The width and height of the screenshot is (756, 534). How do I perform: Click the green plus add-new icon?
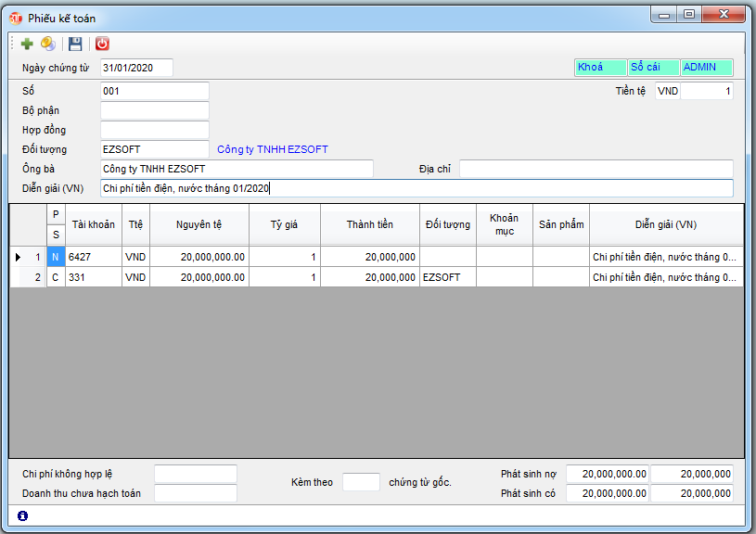point(27,44)
